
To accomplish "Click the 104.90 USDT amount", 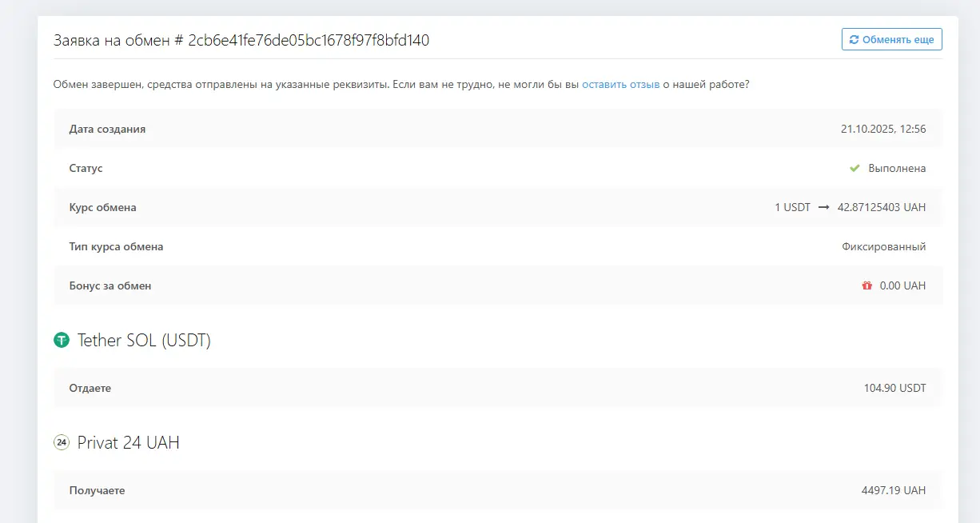I will click(x=894, y=388).
